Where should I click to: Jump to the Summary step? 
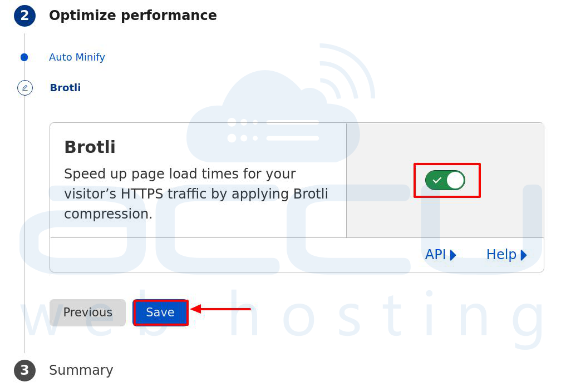[81, 370]
